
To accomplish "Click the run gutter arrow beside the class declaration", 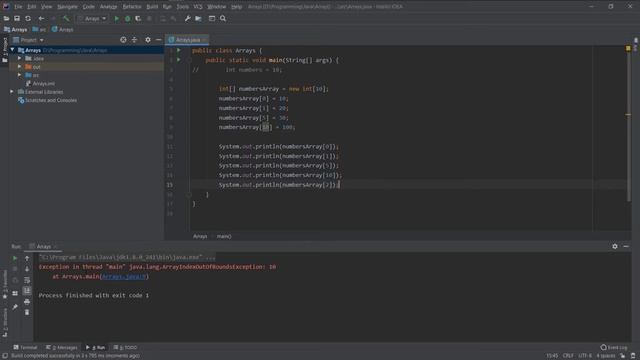I will click(179, 50).
